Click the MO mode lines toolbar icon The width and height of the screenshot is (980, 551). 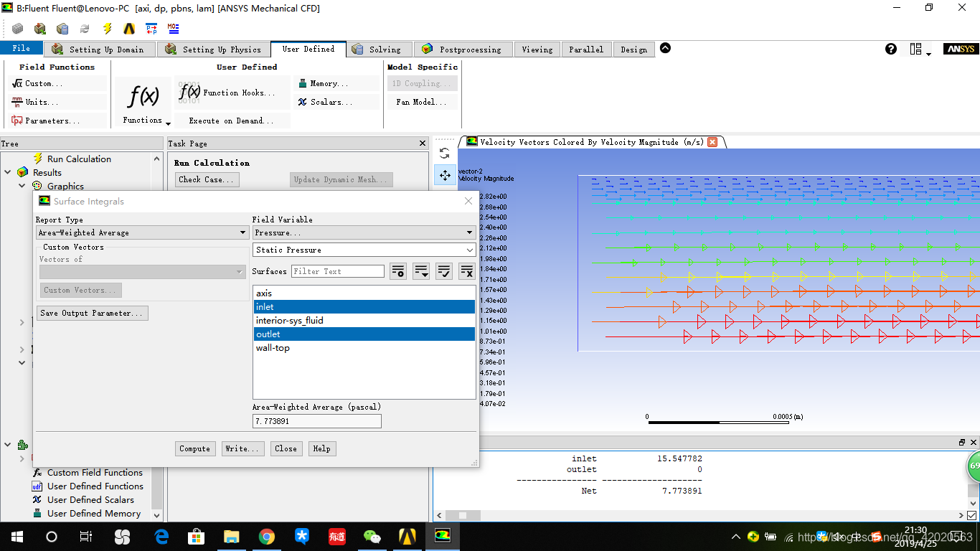click(x=174, y=29)
